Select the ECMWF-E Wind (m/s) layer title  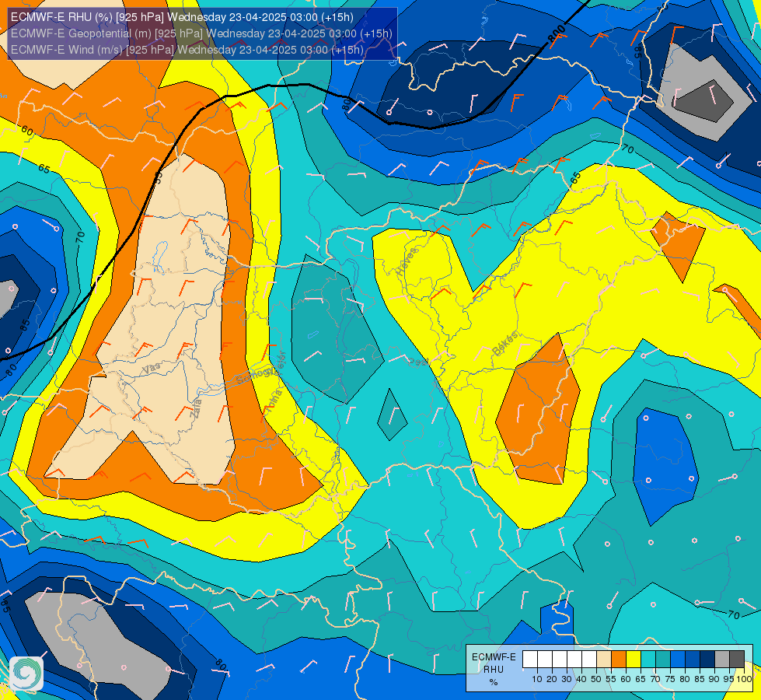pos(187,50)
